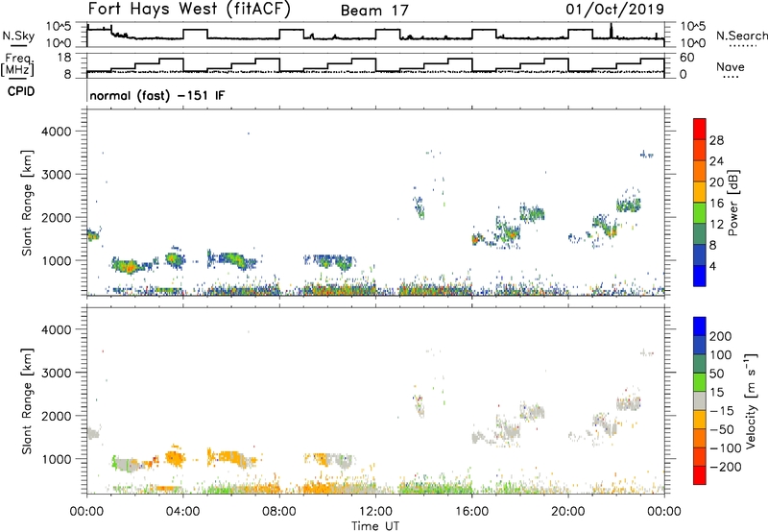
Task: Select the 'normal (fast) -151 IF' text
Action: point(156,95)
